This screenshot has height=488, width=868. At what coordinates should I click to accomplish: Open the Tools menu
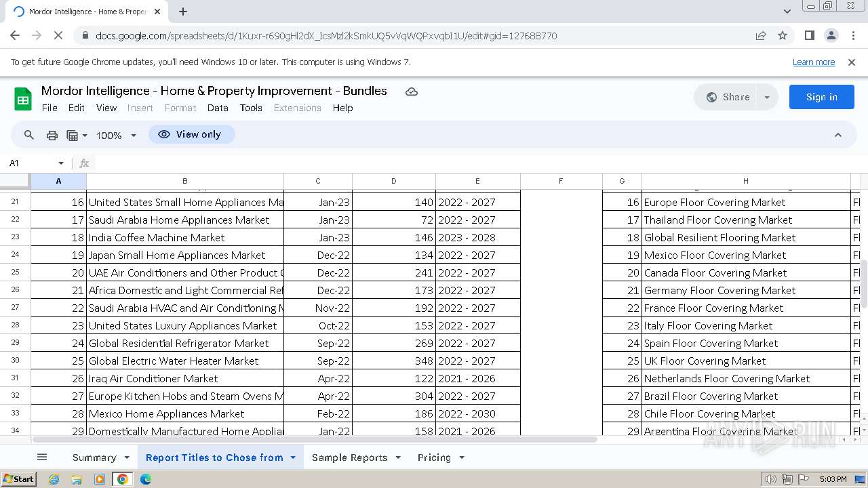pyautogui.click(x=251, y=108)
